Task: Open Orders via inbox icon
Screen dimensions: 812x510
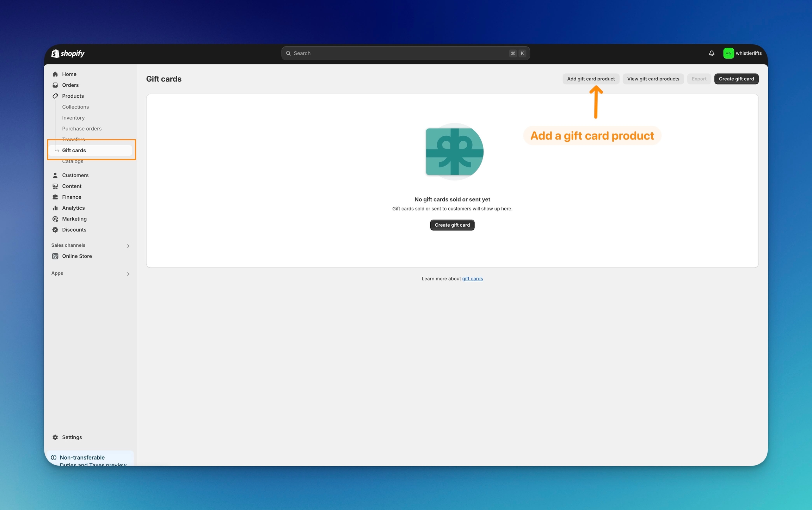Action: point(55,85)
